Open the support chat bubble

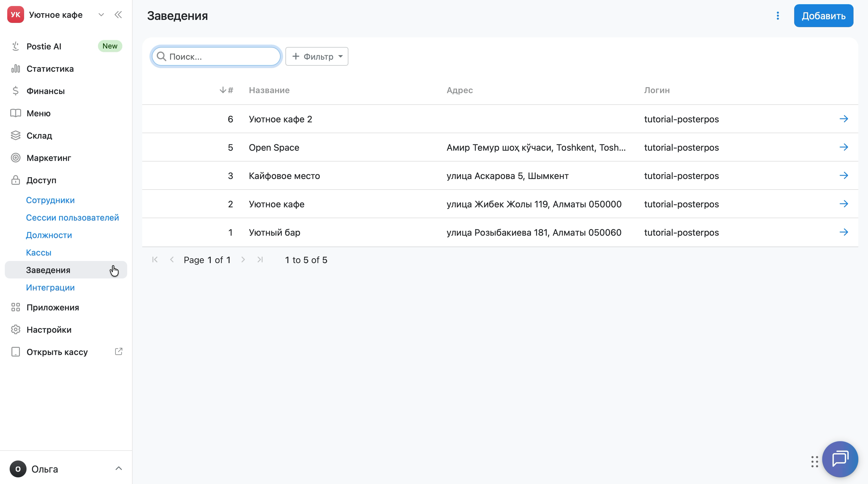(840, 459)
